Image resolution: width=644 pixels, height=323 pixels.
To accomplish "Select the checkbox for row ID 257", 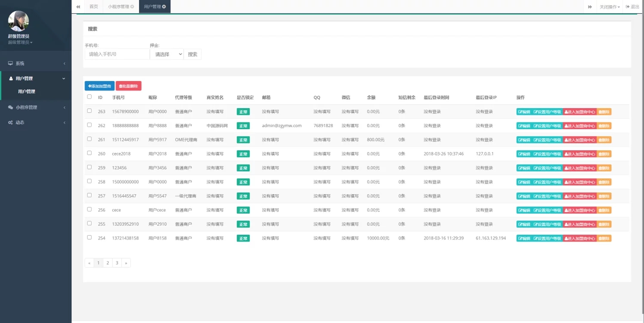I will [x=90, y=195].
